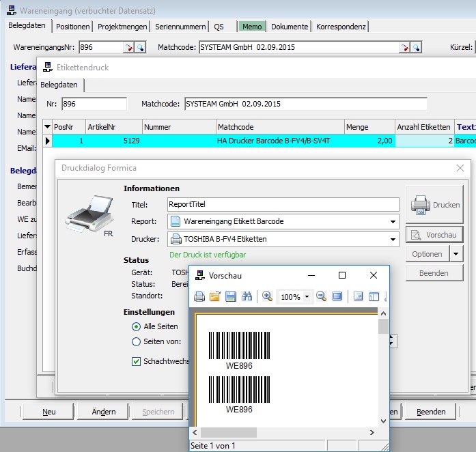The width and height of the screenshot is (476, 452).
Task: Click the grid header selector triangle
Action: 47,126
